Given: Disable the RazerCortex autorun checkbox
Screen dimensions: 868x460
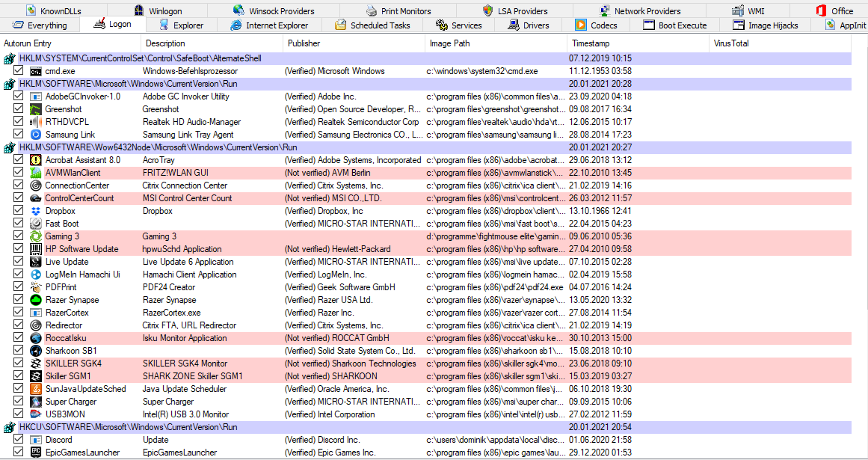Looking at the screenshot, I should [x=18, y=313].
